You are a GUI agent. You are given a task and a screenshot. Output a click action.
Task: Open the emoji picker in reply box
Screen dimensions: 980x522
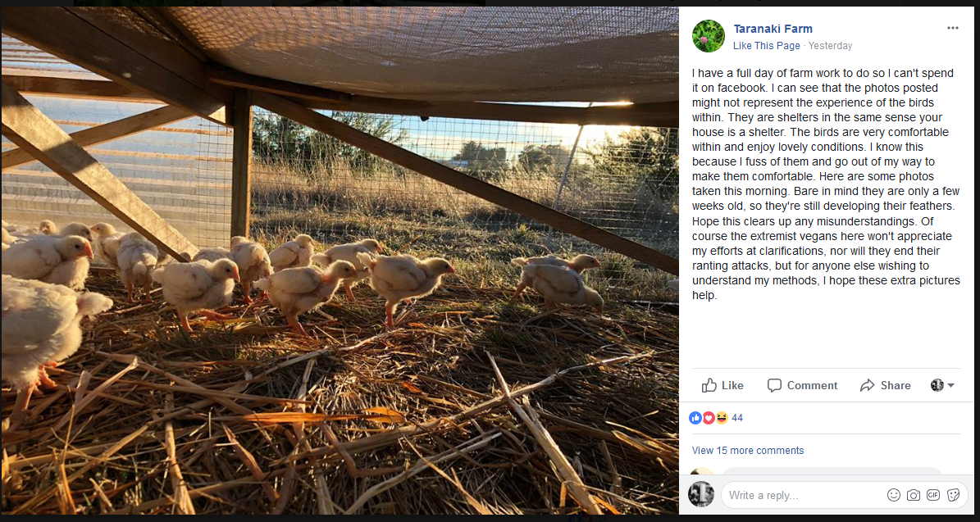tap(894, 495)
